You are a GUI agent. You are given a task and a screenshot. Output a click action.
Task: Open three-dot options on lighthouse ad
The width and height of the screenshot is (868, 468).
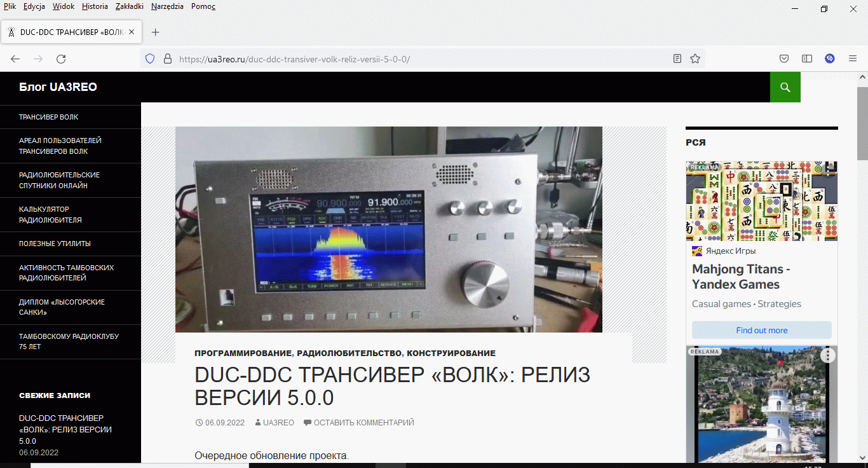point(828,355)
